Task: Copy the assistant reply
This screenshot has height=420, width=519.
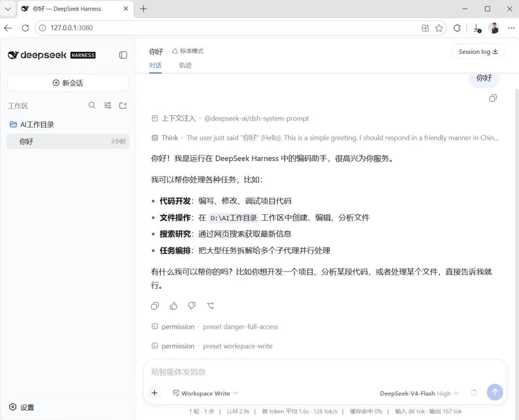Action: 155,306
